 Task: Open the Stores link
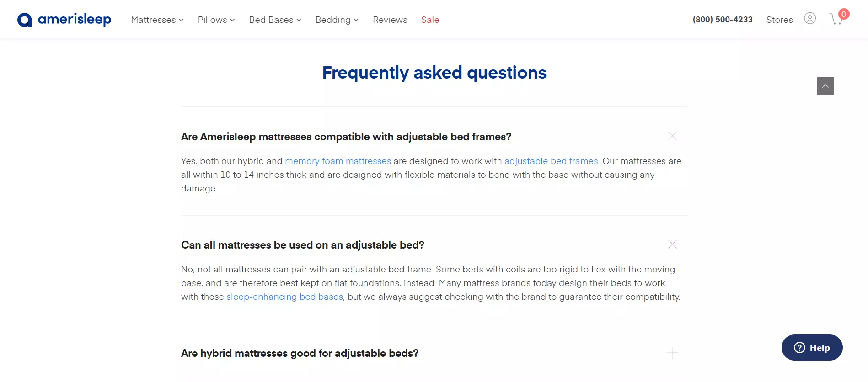779,20
